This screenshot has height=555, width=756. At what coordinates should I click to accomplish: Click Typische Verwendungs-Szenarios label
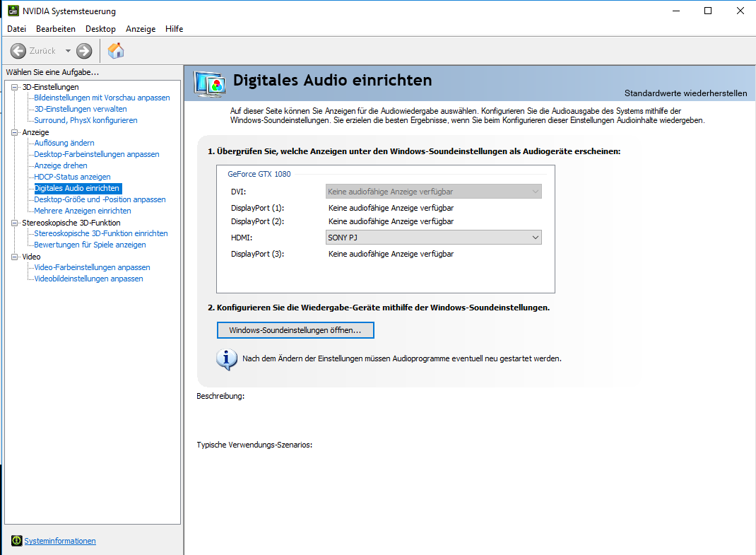254,445
